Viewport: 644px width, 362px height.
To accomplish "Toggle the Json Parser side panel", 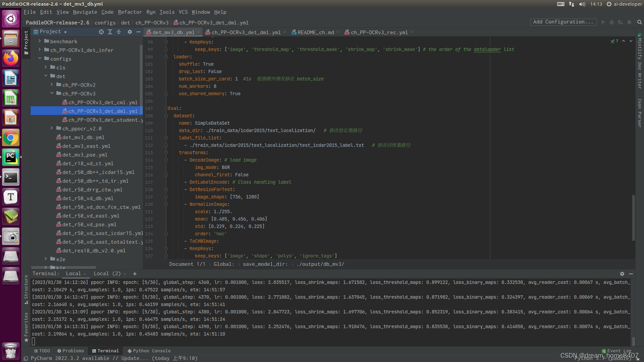I will pos(640,112).
